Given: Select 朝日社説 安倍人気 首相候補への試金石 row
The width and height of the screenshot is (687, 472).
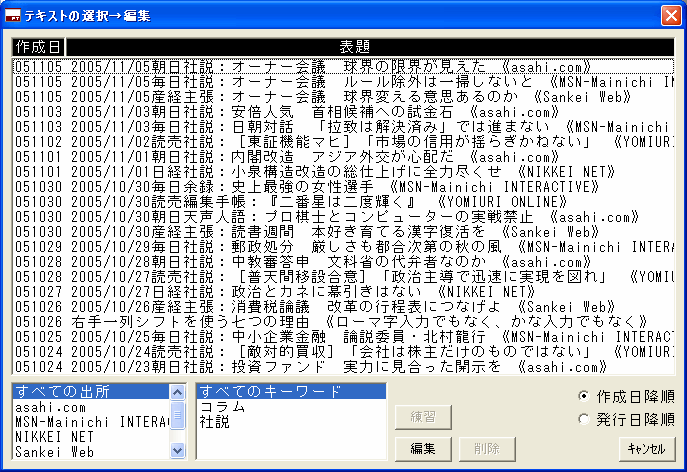Looking at the screenshot, I should tap(344, 112).
